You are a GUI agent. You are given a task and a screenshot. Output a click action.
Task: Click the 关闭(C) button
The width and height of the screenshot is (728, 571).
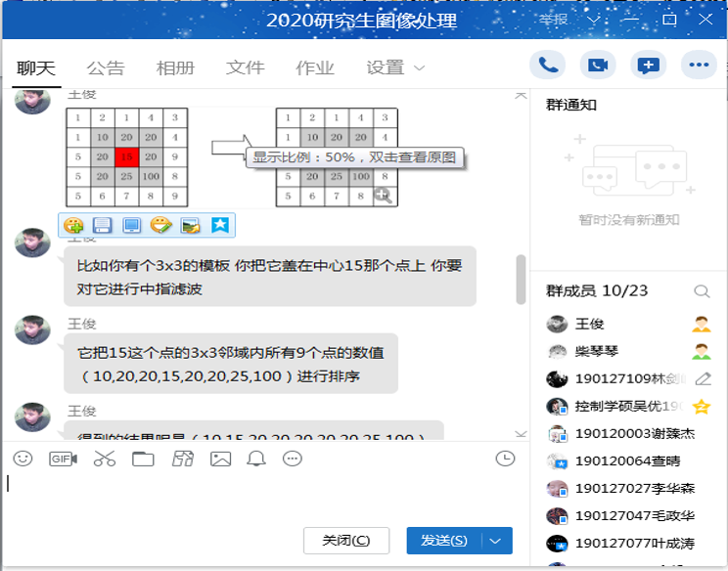click(346, 541)
